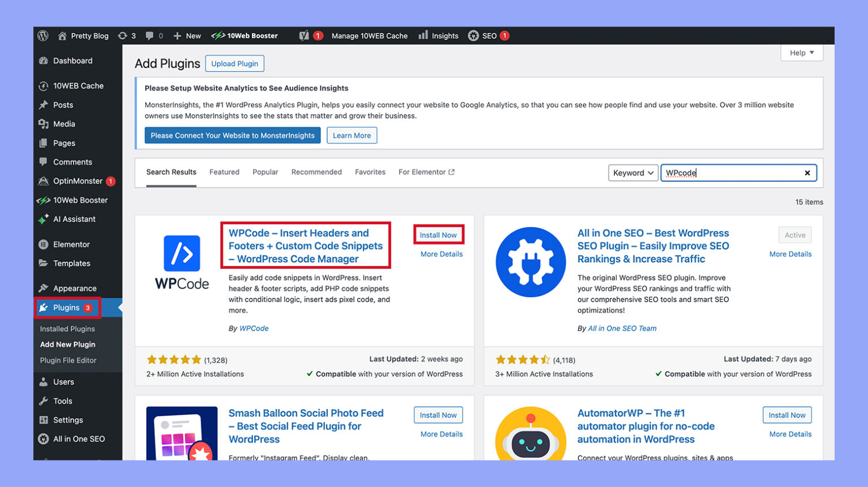Click the WordPress logo in admin bar
This screenshot has height=487, width=868.
click(x=43, y=36)
